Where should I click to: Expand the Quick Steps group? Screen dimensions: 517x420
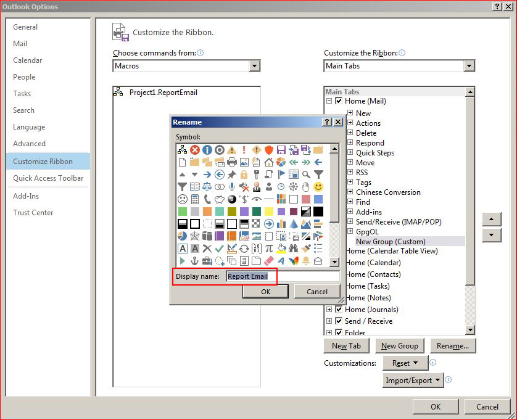pyautogui.click(x=350, y=152)
